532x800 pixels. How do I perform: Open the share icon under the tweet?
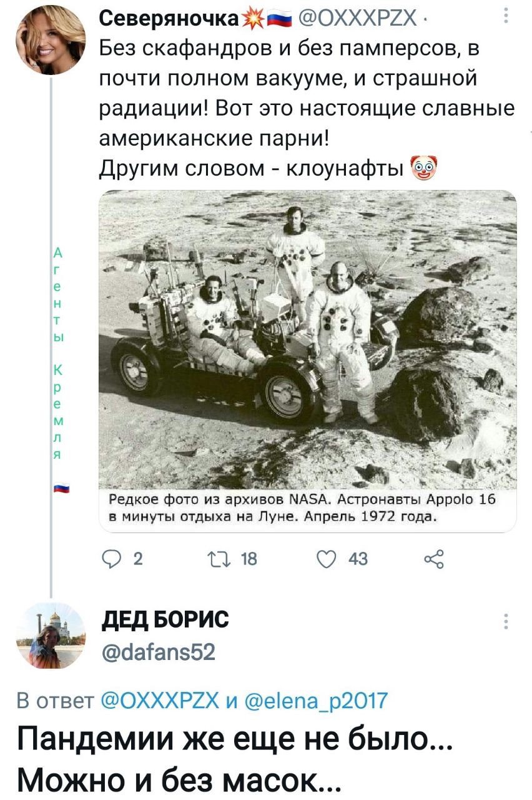(433, 559)
